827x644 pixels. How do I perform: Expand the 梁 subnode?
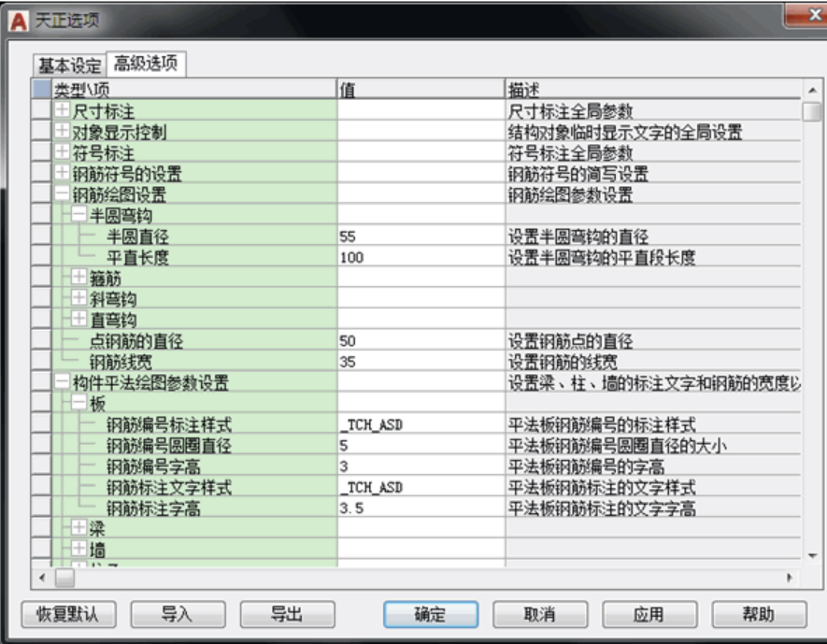[x=78, y=527]
